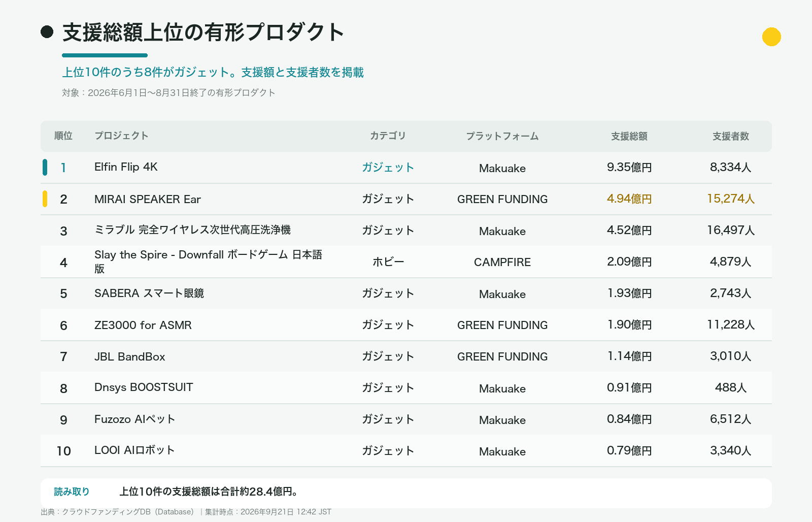Click the teal underline bar below title

click(105, 55)
